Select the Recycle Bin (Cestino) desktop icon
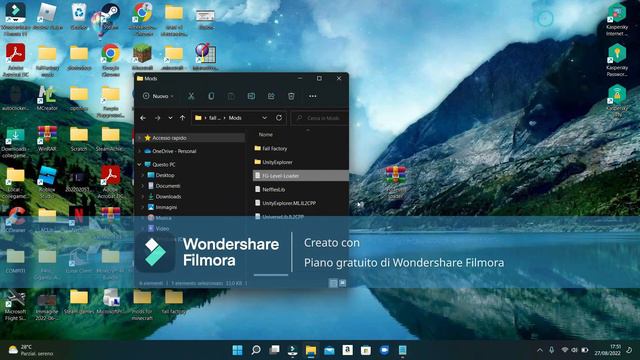This screenshot has height=360, width=640. pyautogui.click(x=79, y=17)
